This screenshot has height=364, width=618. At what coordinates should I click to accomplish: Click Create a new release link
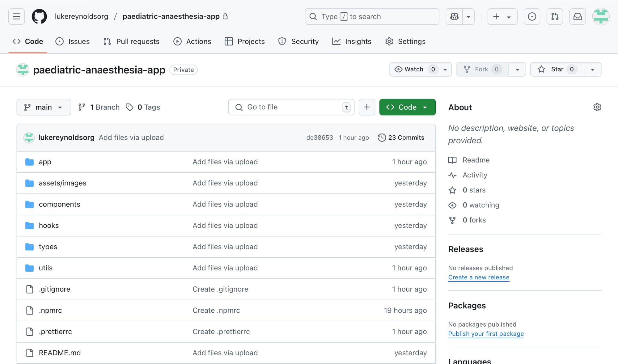pos(479,277)
